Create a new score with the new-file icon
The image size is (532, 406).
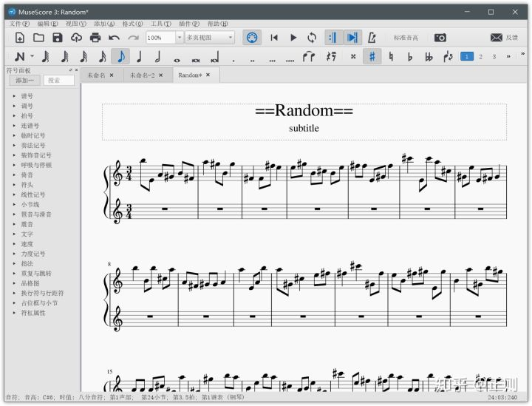20,38
